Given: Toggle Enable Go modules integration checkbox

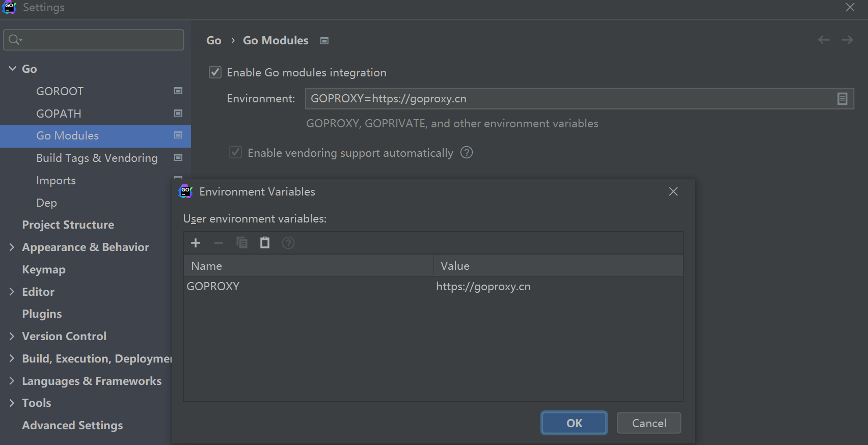Looking at the screenshot, I should point(215,72).
